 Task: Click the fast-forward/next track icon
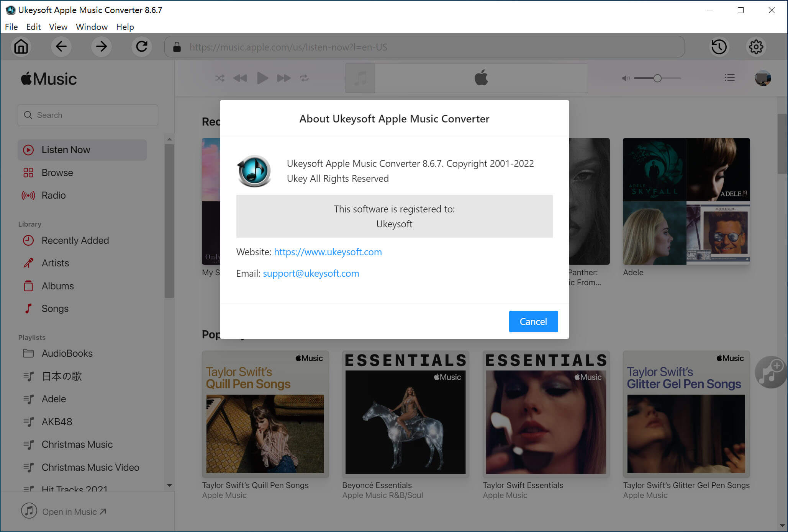(283, 78)
